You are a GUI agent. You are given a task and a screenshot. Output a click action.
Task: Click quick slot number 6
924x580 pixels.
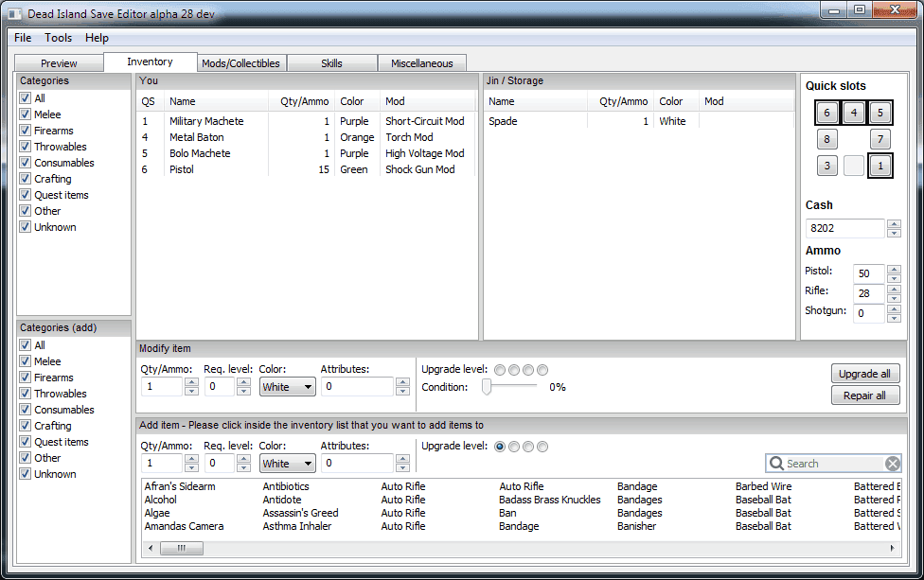[826, 114]
